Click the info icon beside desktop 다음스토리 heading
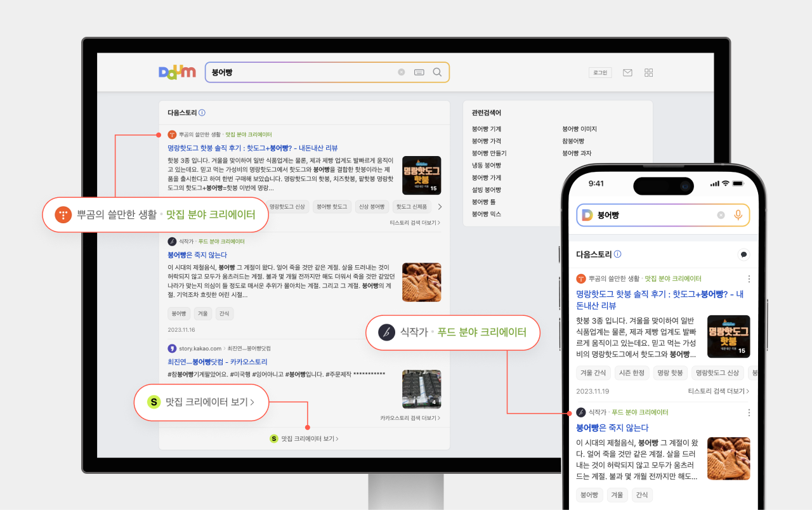 coord(202,113)
